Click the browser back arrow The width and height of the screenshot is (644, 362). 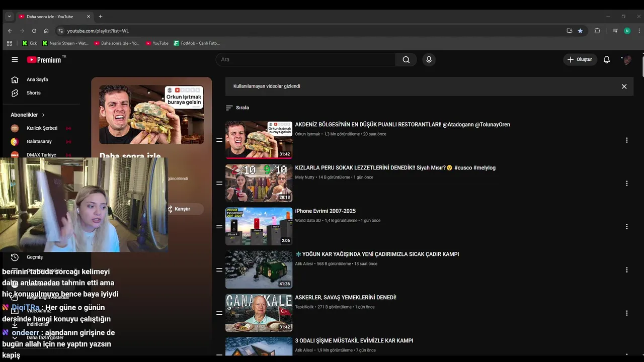(10, 31)
